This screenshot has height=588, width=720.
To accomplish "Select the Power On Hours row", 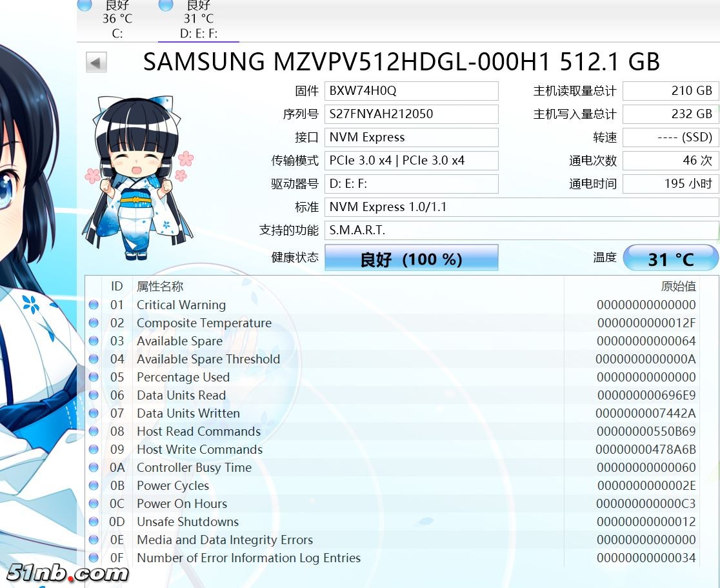I will point(323,503).
